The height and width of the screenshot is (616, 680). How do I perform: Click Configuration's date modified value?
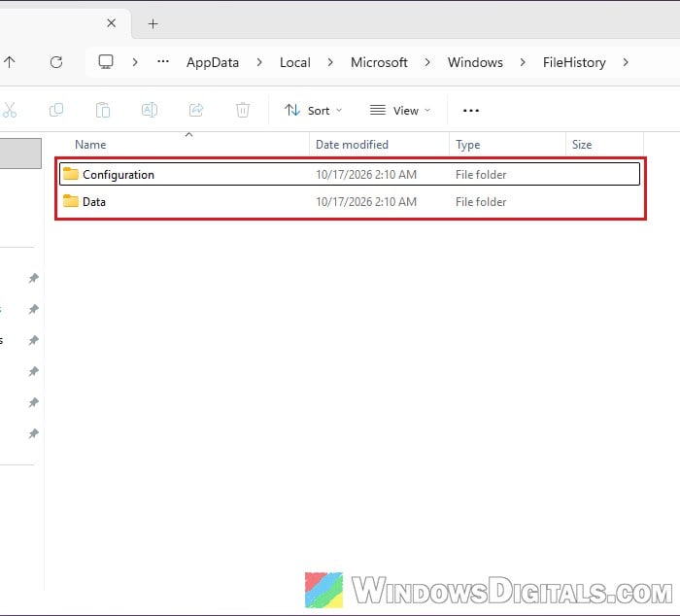coord(366,174)
